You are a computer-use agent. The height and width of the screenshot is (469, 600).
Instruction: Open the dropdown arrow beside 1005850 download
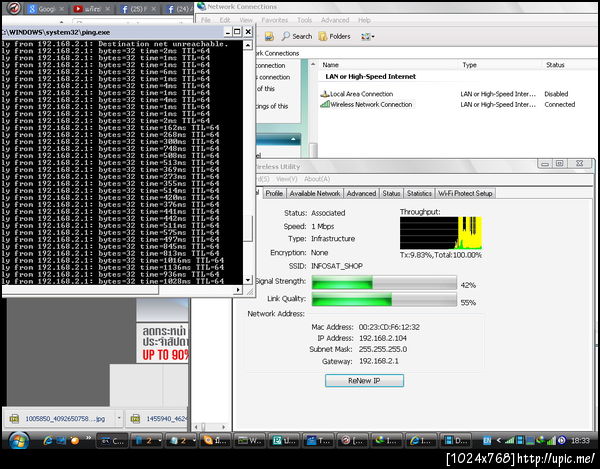(x=119, y=418)
